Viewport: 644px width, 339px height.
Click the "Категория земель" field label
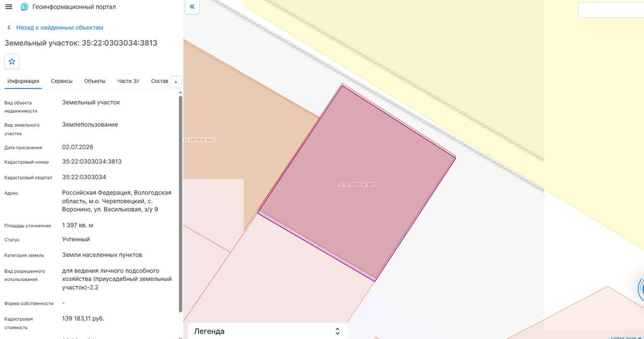click(24, 255)
